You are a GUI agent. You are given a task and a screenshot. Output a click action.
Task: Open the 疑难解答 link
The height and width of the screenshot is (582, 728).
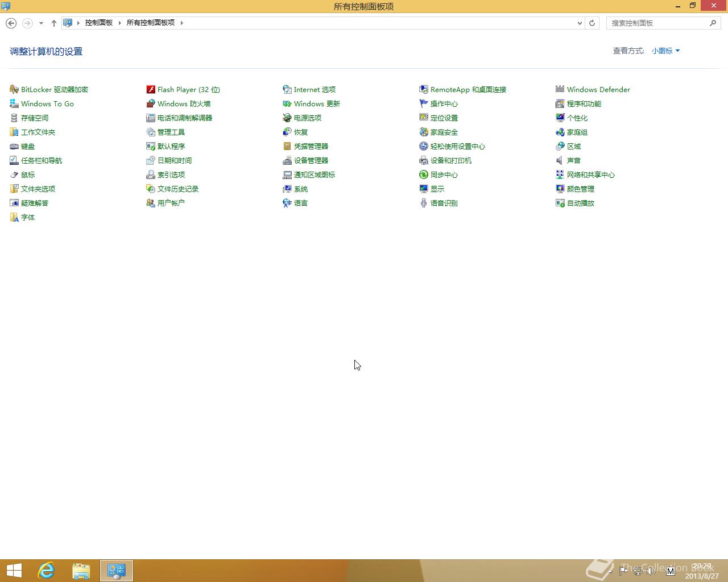(35, 203)
